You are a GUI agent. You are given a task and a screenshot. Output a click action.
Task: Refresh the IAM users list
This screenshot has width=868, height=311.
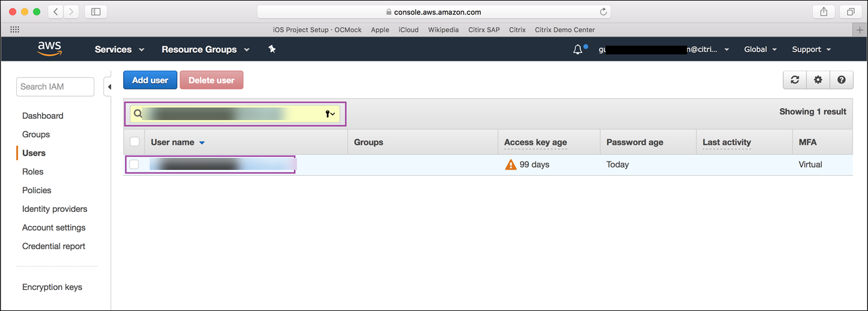pyautogui.click(x=795, y=80)
